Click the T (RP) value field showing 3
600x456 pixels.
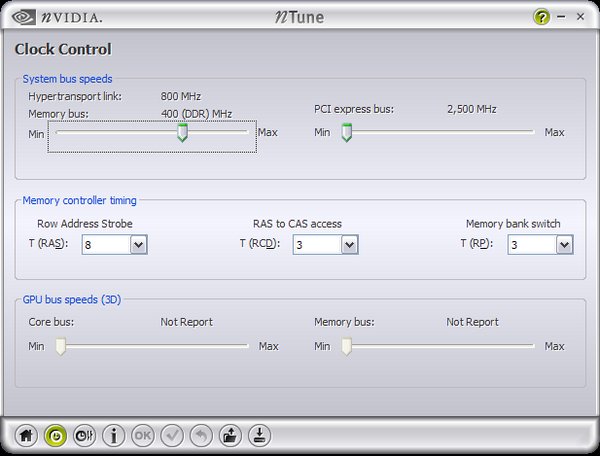(x=533, y=244)
